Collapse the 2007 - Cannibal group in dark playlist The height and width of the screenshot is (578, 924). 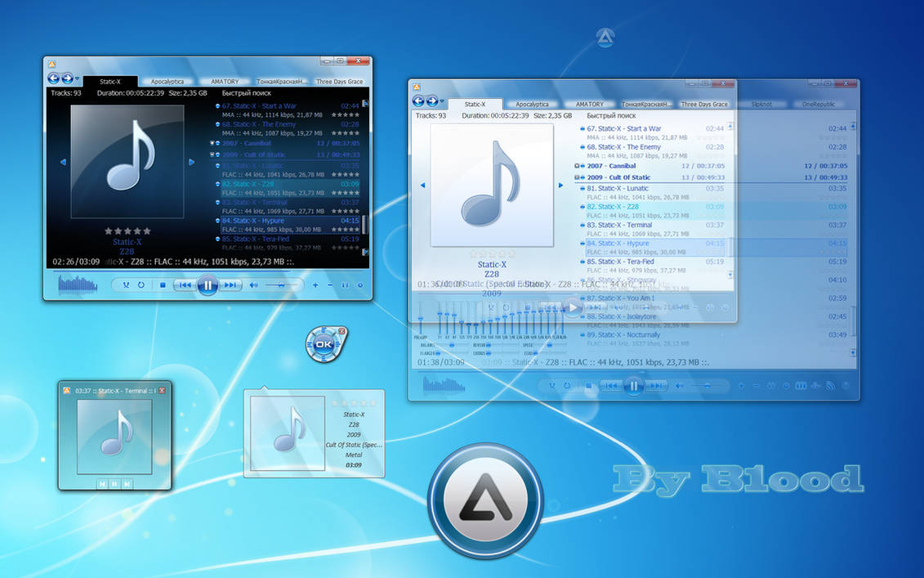click(212, 143)
